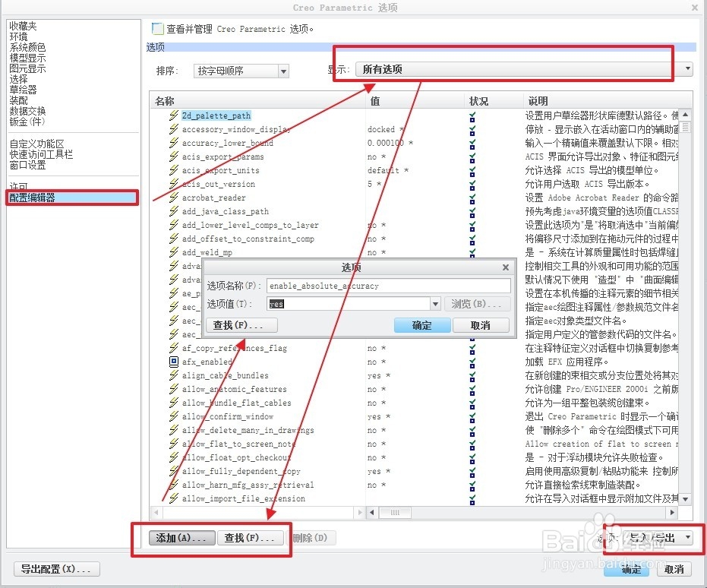Click the wrench icon beside allow_bundle_flat_cables
Image resolution: width=707 pixels, height=588 pixels.
point(173,403)
